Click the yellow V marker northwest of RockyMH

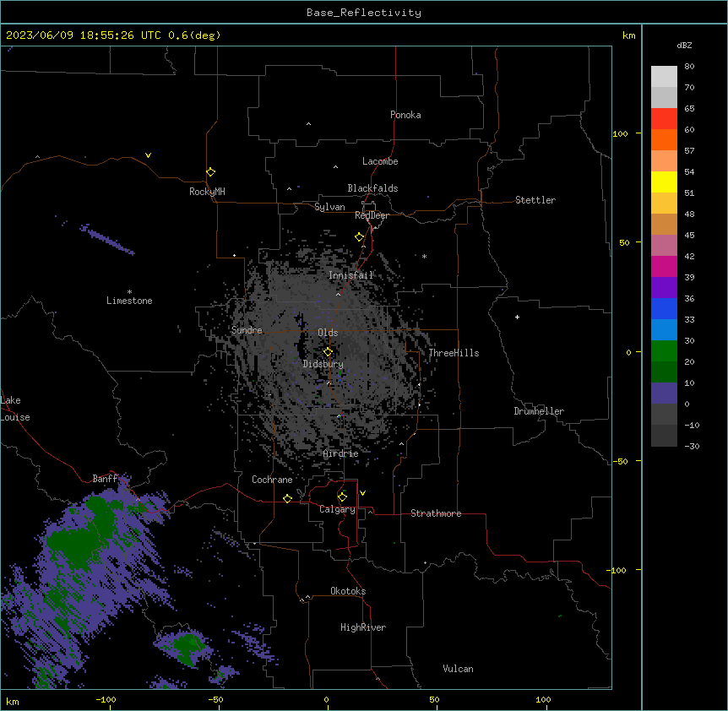pos(148,155)
